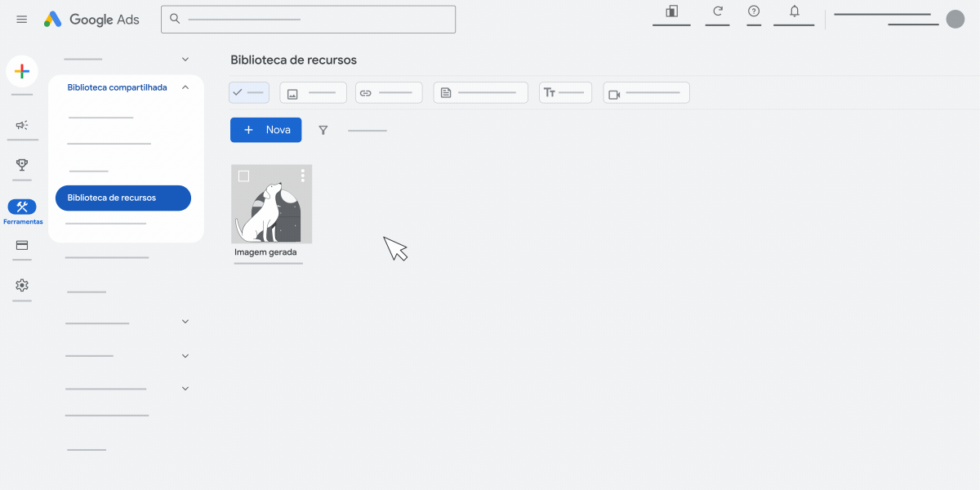Screen dimensions: 980x490
Task: Expand the topmost sidebar chevron
Action: click(185, 59)
